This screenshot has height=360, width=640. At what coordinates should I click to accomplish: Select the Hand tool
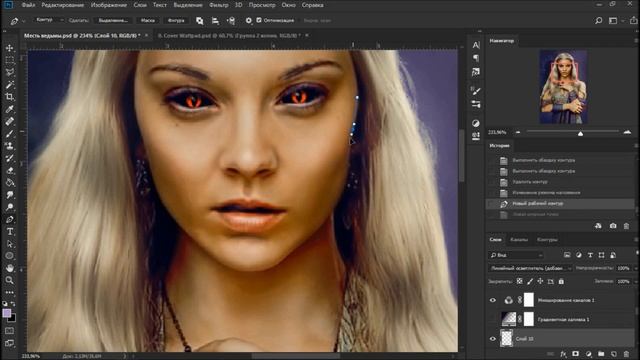9,268
